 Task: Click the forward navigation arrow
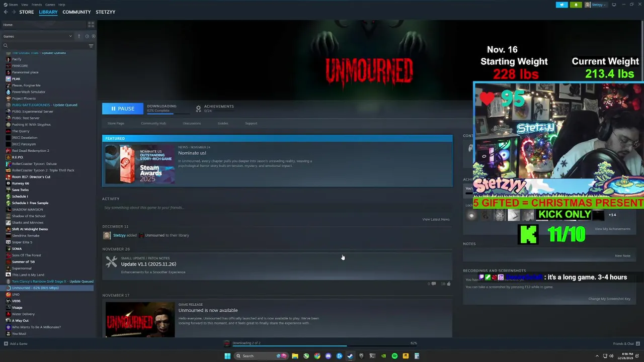point(14,12)
